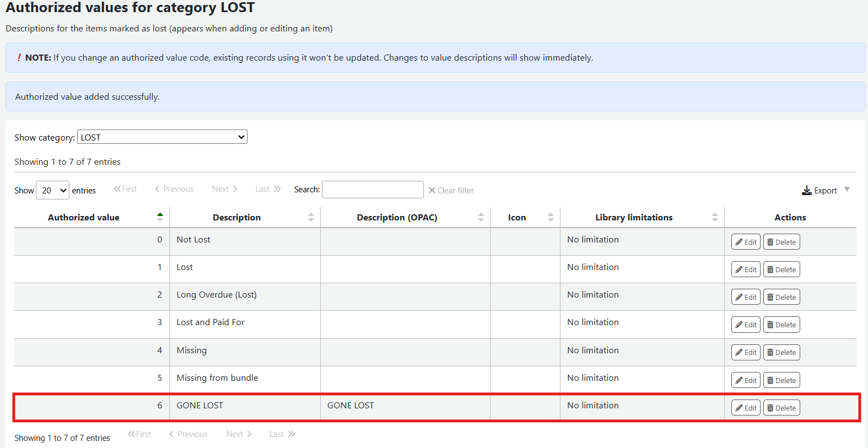Screen dimensions: 868x448
Task: Go to Last page in bottom pager
Action: tap(282, 434)
